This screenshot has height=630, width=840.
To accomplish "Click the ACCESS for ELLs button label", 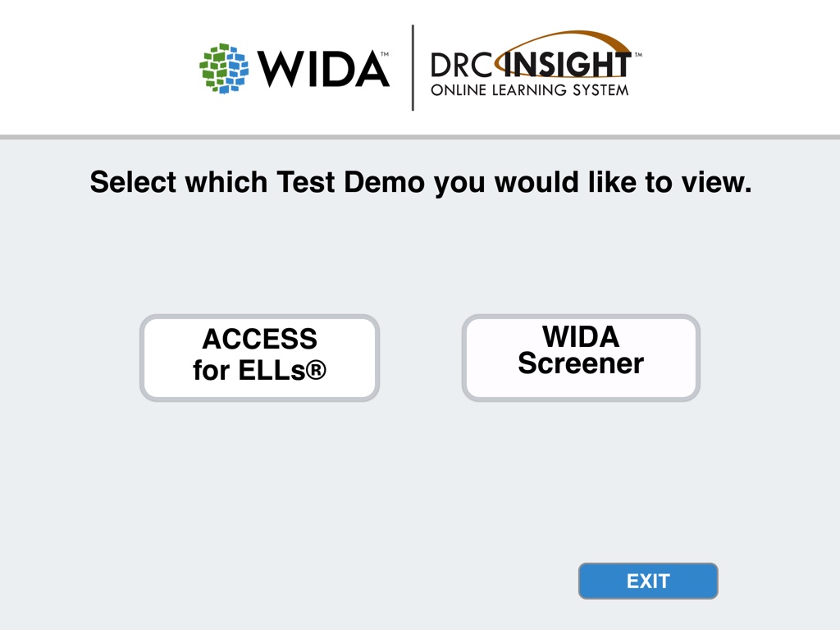I will (x=259, y=354).
